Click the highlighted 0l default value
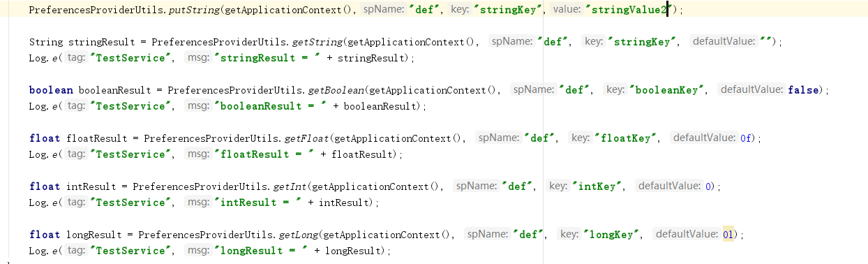Viewport: 868px width, 264px height. click(729, 235)
